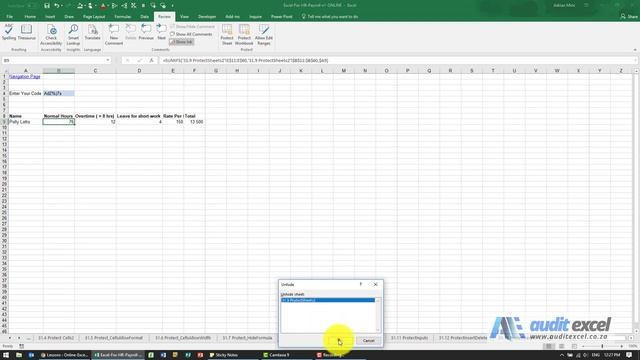The height and width of the screenshot is (360, 640).
Task: Select the Polly Letts name cell
Action: (x=25, y=122)
